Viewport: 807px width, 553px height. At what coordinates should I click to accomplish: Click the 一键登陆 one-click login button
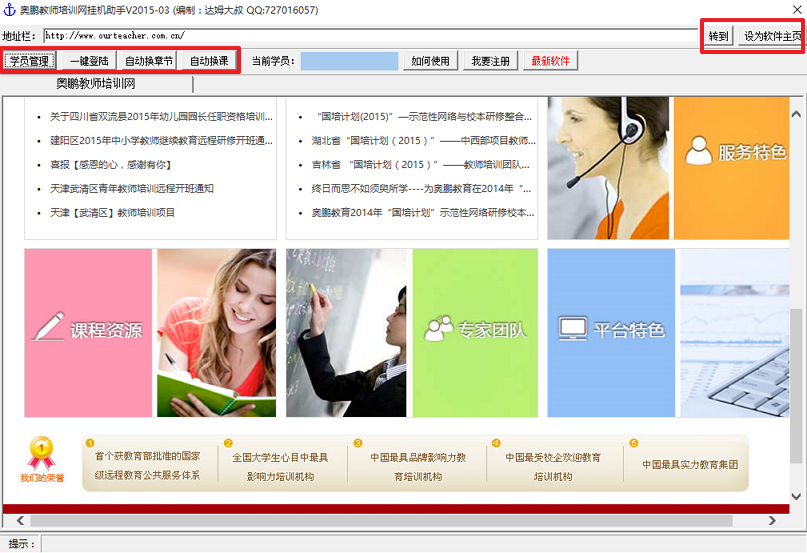(90, 61)
